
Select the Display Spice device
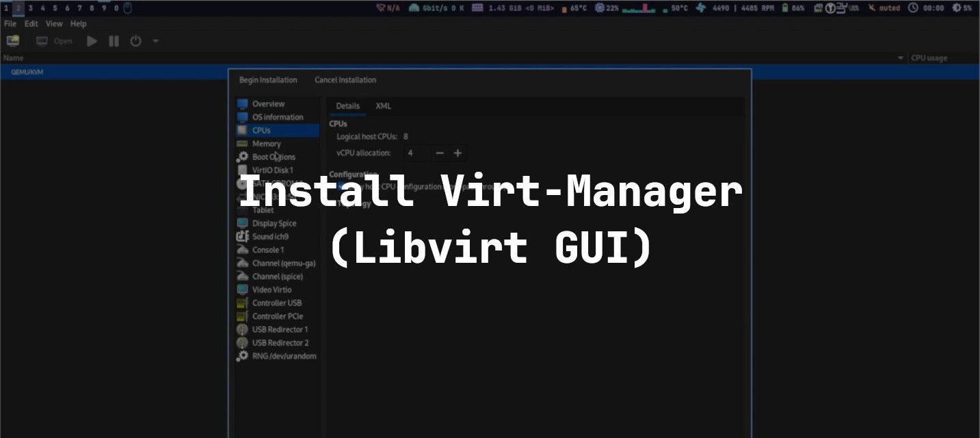(x=274, y=223)
